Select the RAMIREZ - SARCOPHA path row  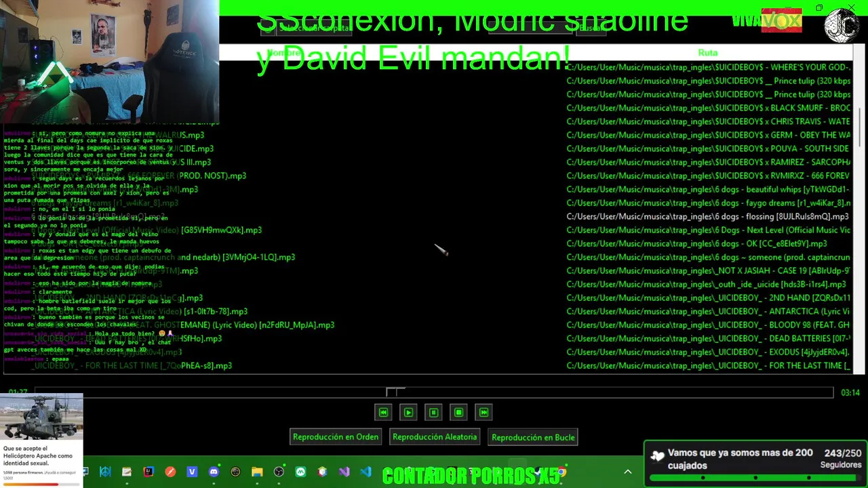708,162
